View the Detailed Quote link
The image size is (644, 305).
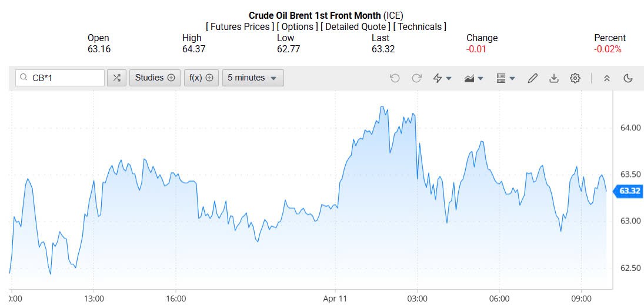(x=355, y=26)
